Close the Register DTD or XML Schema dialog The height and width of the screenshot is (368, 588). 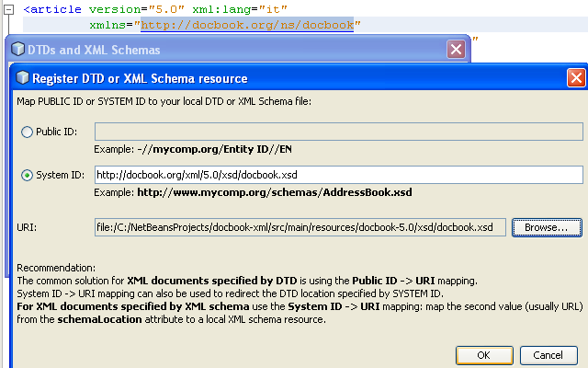(576, 77)
